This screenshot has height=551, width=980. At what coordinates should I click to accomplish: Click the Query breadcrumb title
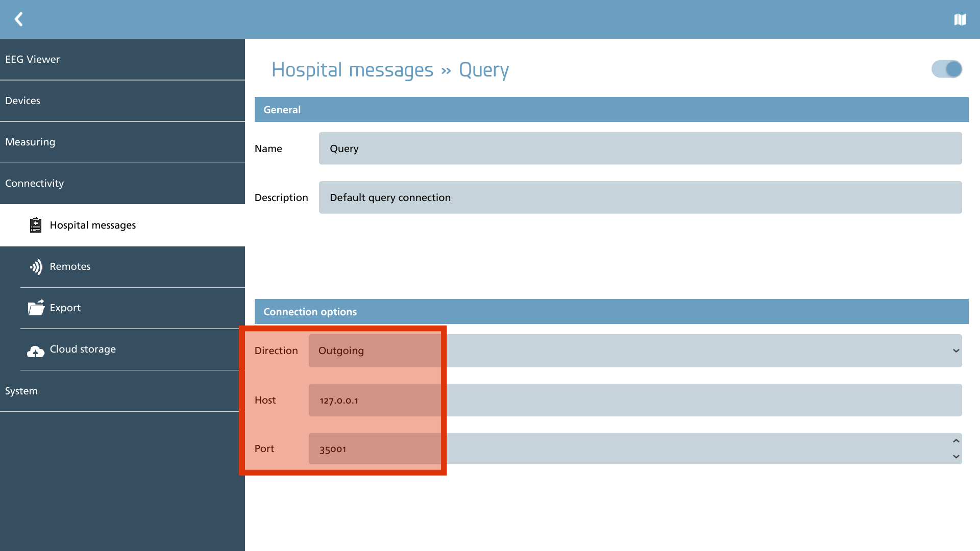coord(483,70)
